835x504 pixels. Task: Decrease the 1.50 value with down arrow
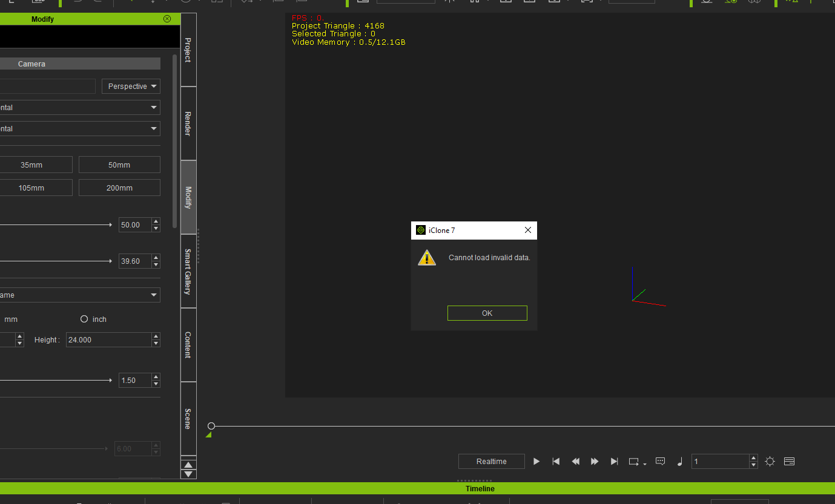(156, 384)
